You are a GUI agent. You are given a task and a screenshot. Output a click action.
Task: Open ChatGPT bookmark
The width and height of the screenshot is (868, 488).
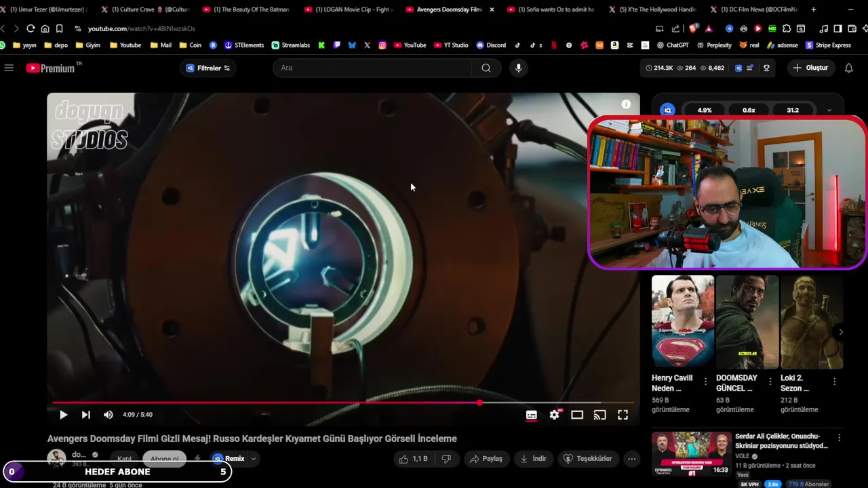(x=673, y=45)
